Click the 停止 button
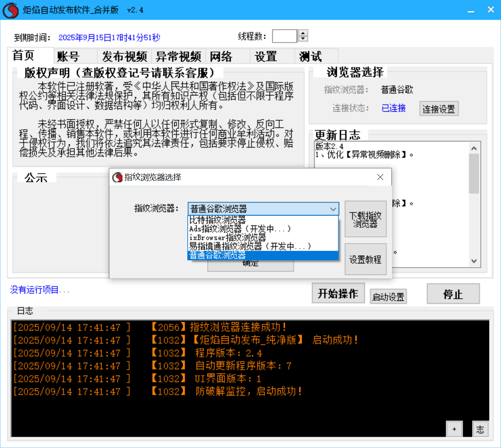This screenshot has height=448, width=501. pos(453,294)
